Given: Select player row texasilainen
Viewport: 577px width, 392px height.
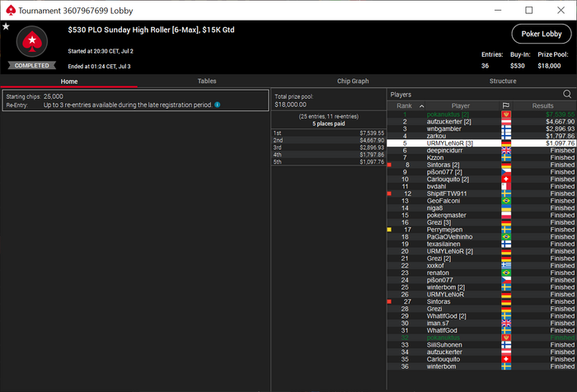Looking at the screenshot, I should [x=481, y=244].
